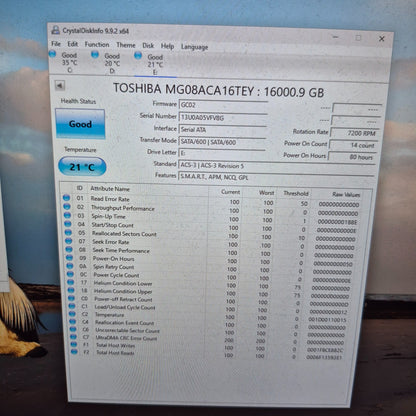The width and height of the screenshot is (416, 416).
Task: Click the Firmware field GC02
Action: pyautogui.click(x=223, y=105)
